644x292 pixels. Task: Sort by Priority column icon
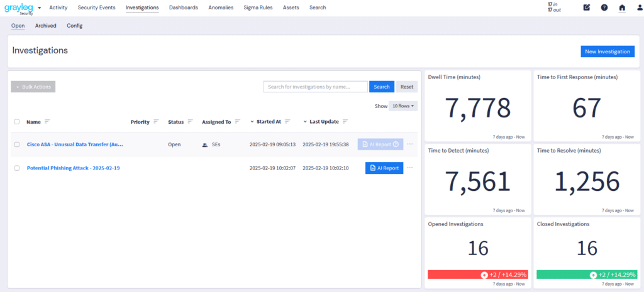[156, 121]
